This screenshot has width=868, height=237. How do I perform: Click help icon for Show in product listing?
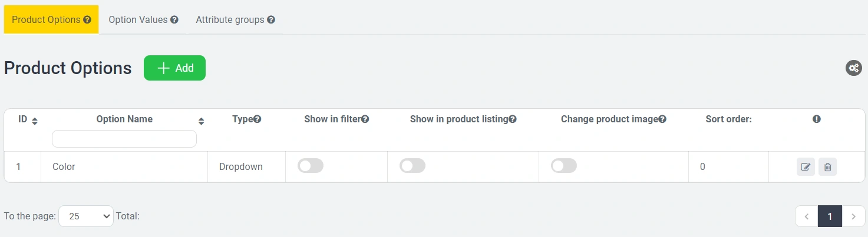tap(513, 119)
